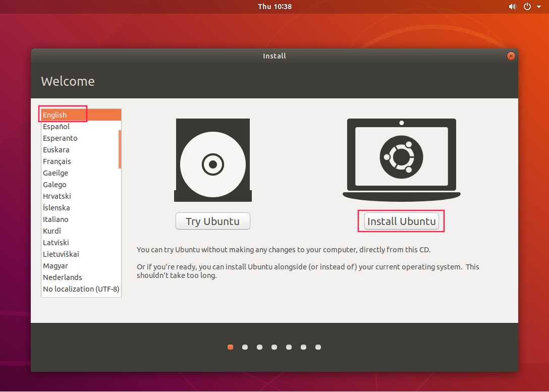Select Français in the language list
The width and height of the screenshot is (549, 392).
(x=80, y=161)
